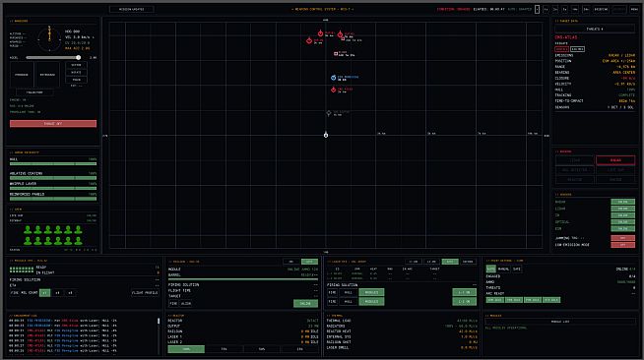Select the red square marker contact on map
The height and width of the screenshot is (360, 644).
pyautogui.click(x=336, y=54)
